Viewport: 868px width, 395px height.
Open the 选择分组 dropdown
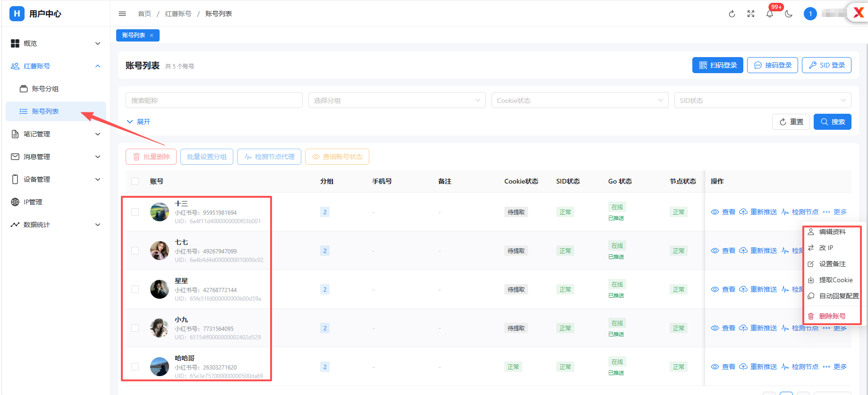point(397,100)
